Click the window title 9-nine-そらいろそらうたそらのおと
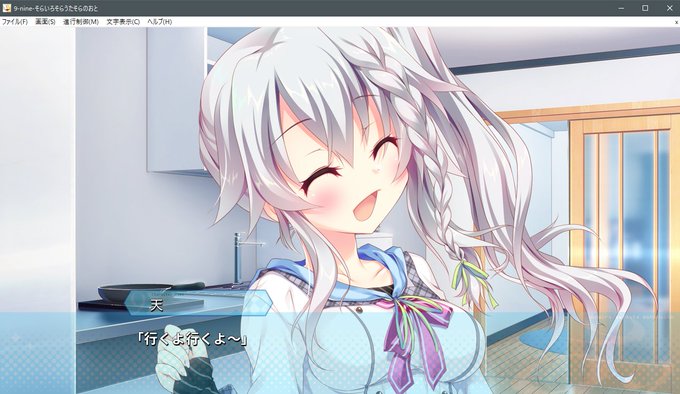Screen dimensions: 680x394 [x=56, y=8]
